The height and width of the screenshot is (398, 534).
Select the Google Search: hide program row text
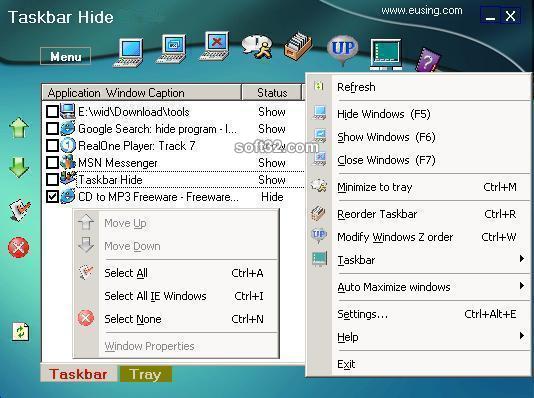(x=157, y=129)
